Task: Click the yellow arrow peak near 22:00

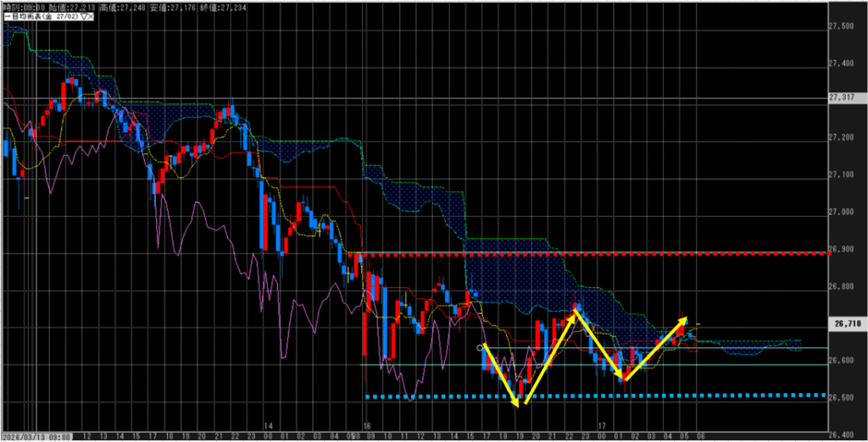Action: tap(576, 311)
